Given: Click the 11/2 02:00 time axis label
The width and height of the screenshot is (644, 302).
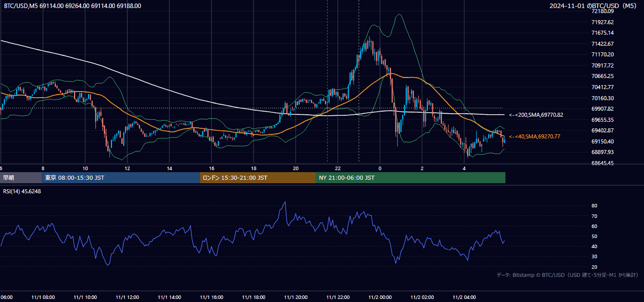Looking at the screenshot, I should click(x=422, y=297).
